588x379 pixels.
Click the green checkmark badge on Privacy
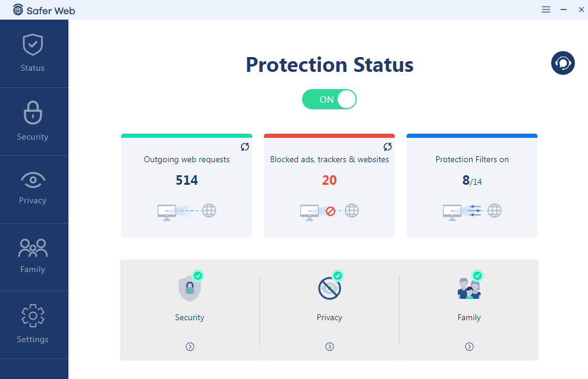[x=338, y=275]
